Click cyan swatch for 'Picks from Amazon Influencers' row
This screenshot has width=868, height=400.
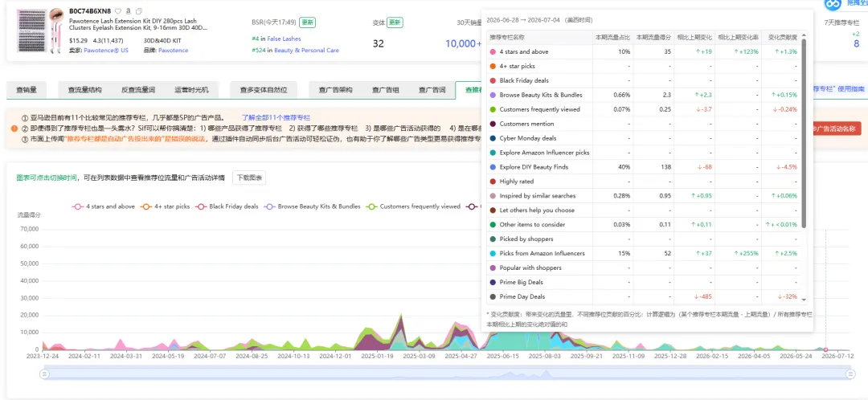point(493,253)
